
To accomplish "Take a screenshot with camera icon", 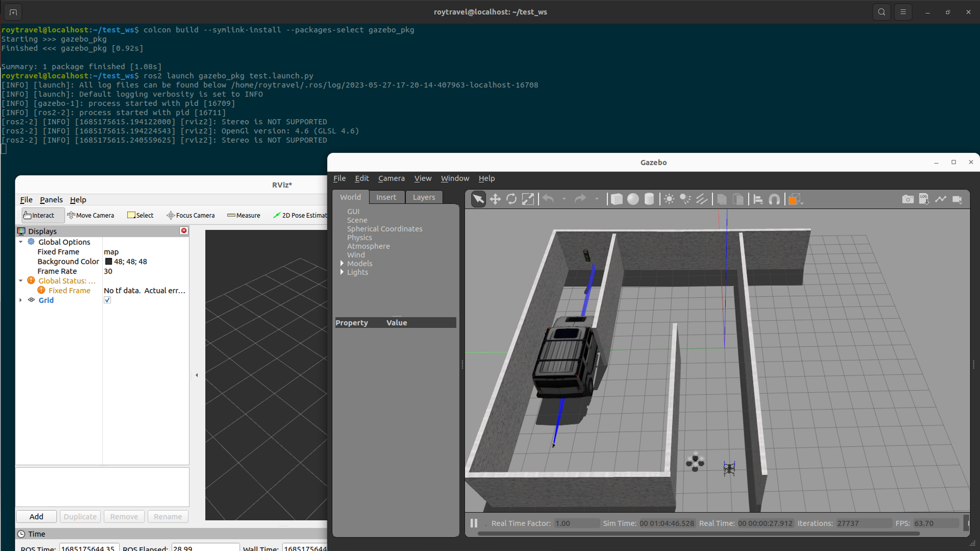I will tap(907, 199).
